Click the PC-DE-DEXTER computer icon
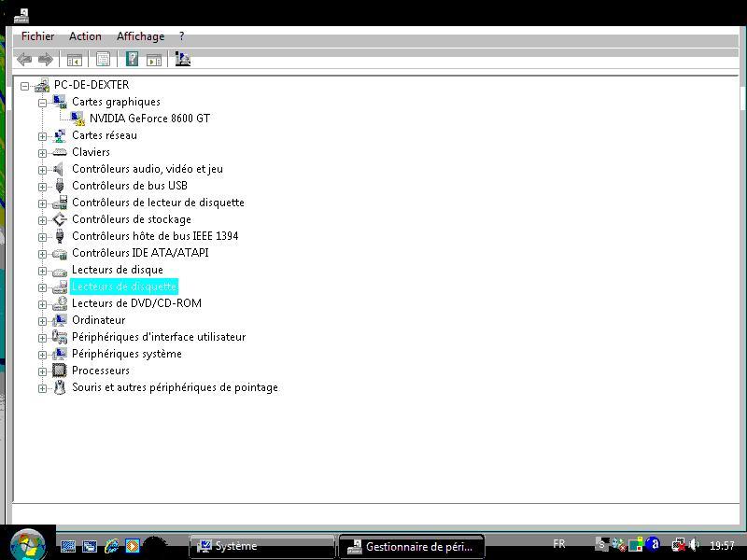The image size is (747, 560). pyautogui.click(x=42, y=85)
